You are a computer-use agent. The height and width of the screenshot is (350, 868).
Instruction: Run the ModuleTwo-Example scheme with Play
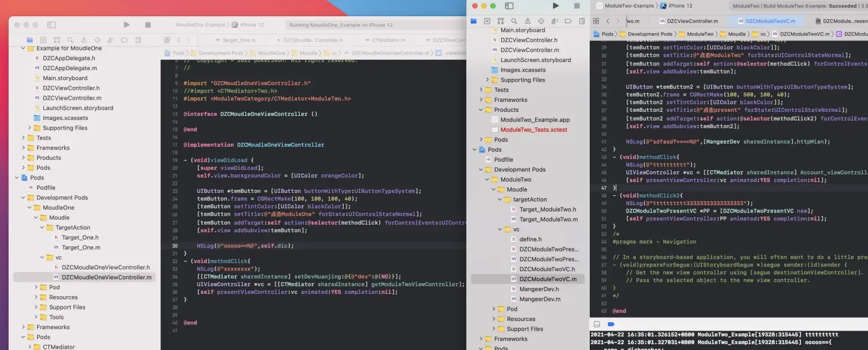pos(556,6)
